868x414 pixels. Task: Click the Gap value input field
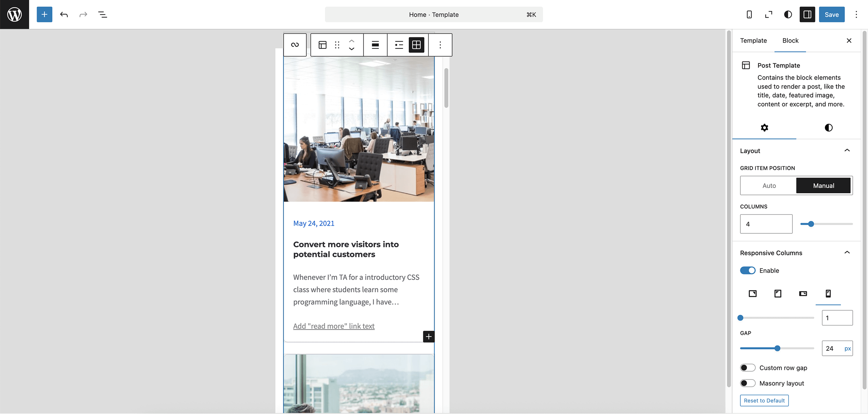[833, 348]
